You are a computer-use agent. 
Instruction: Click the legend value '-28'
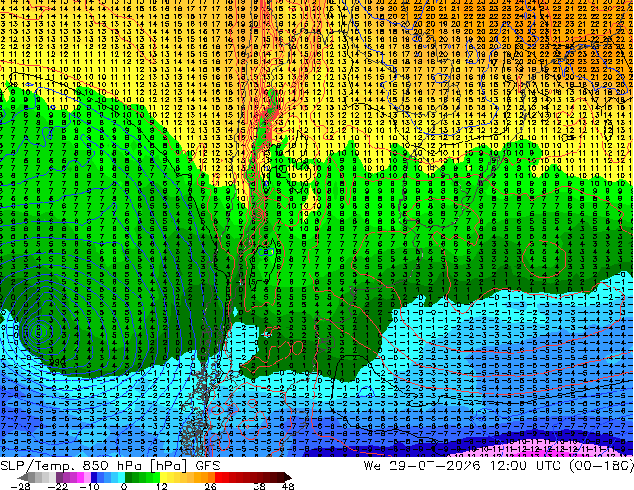[x=20, y=486]
